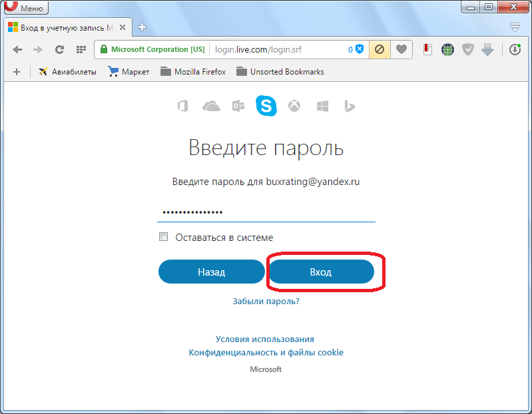Viewport: 532px width, 414px height.
Task: Open the Opera Меню button
Action: (26, 7)
